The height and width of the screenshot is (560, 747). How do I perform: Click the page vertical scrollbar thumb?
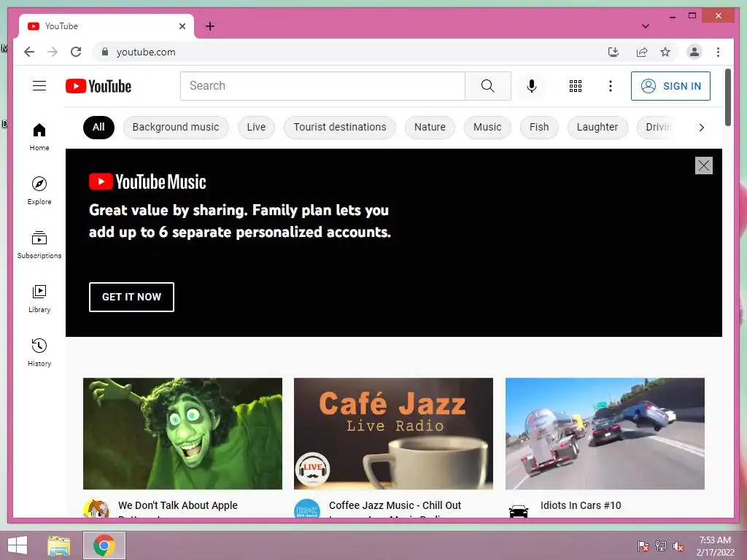727,98
